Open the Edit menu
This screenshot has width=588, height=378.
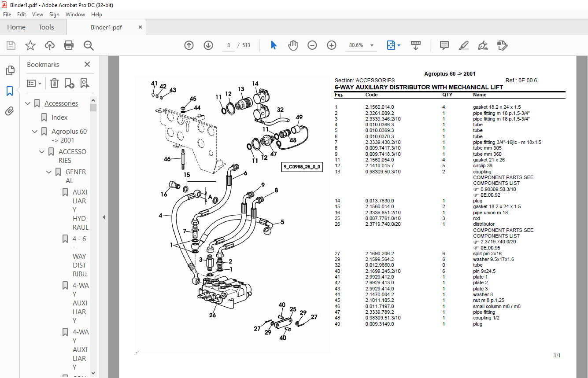pyautogui.click(x=22, y=15)
